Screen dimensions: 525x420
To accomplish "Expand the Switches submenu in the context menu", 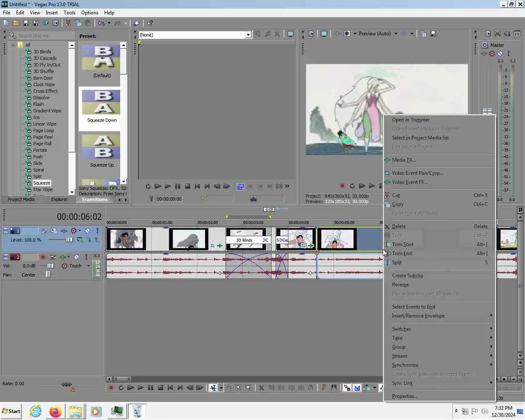I will click(439, 329).
